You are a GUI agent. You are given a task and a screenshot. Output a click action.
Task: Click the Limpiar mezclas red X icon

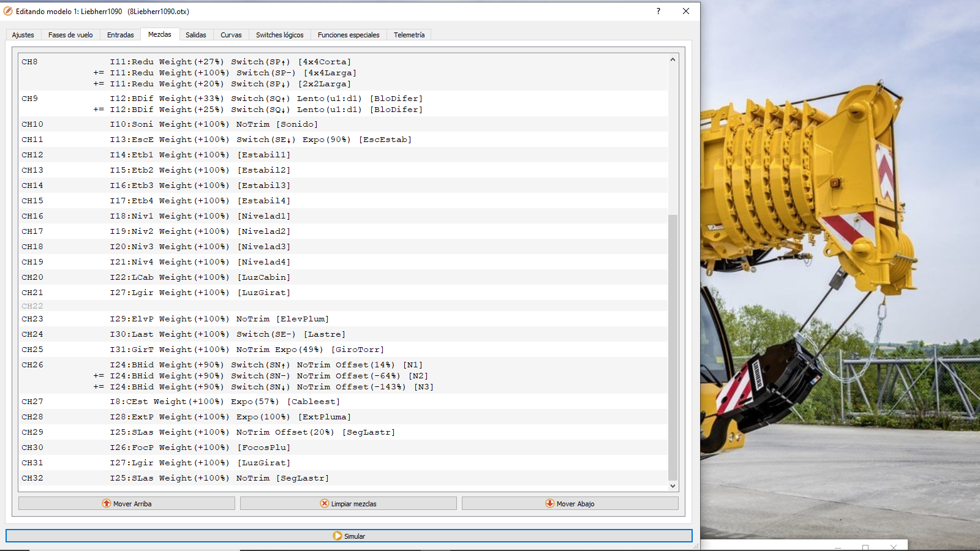pyautogui.click(x=325, y=504)
